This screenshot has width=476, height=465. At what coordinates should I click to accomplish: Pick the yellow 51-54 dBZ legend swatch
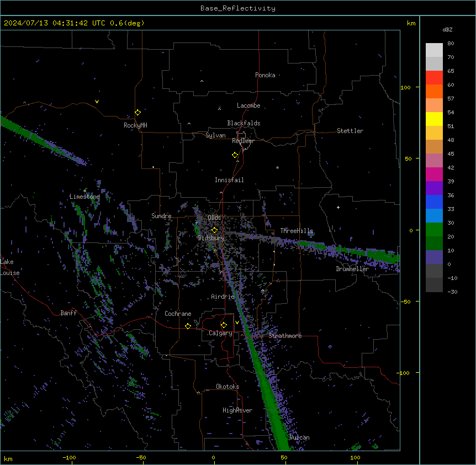tap(434, 119)
